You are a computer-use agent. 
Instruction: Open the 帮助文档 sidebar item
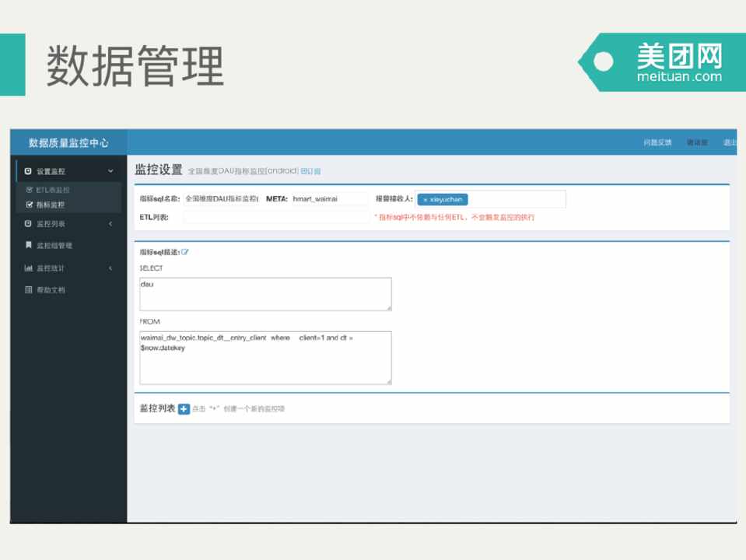[x=51, y=290]
